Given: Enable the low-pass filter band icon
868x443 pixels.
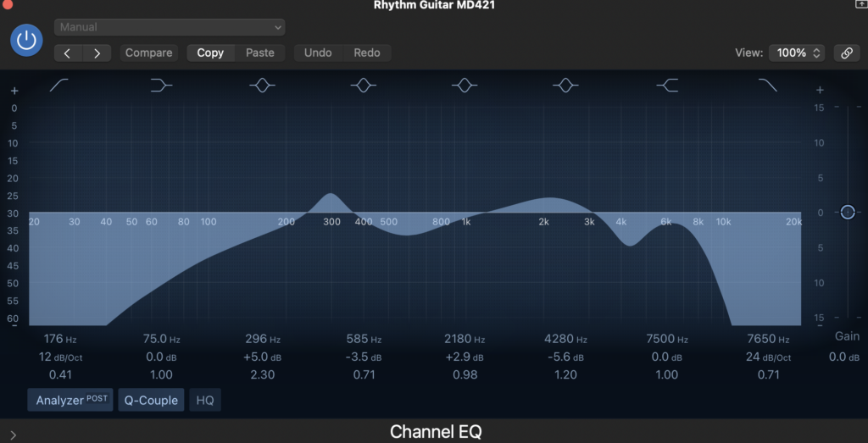Looking at the screenshot, I should [768, 85].
